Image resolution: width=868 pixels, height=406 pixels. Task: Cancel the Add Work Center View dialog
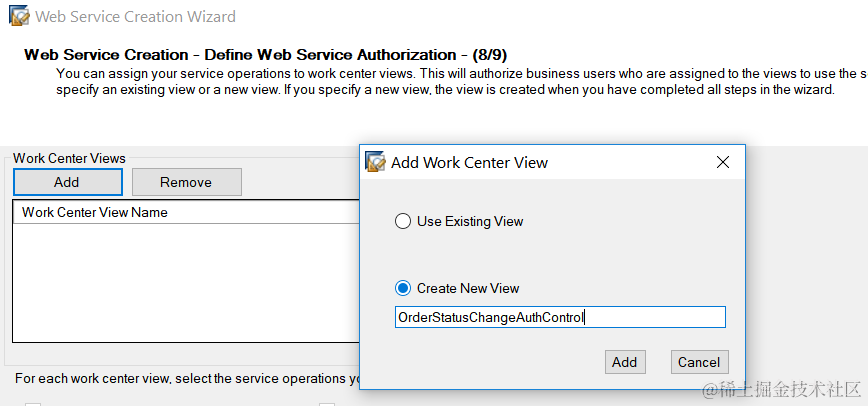699,362
